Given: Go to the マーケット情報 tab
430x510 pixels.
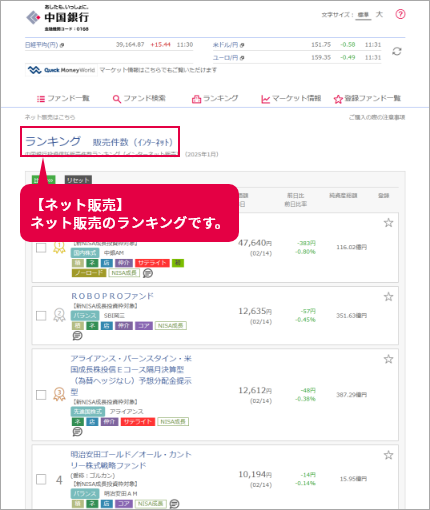Looking at the screenshot, I should (x=291, y=98).
